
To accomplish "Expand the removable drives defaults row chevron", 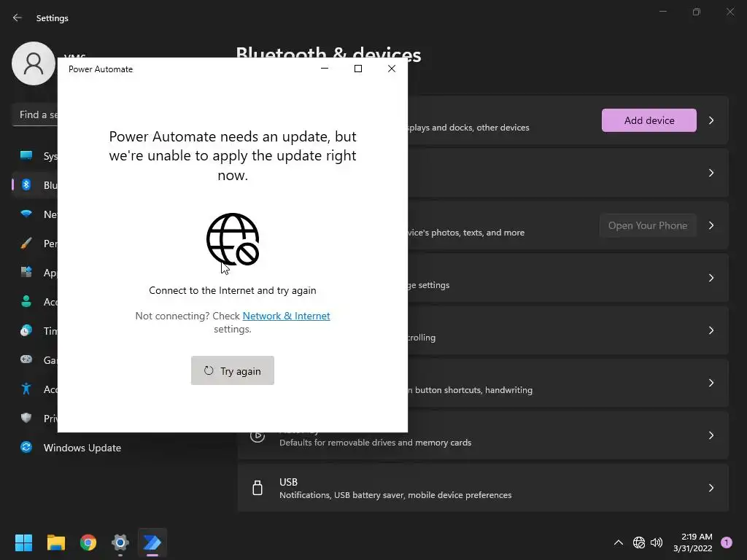I will [711, 435].
